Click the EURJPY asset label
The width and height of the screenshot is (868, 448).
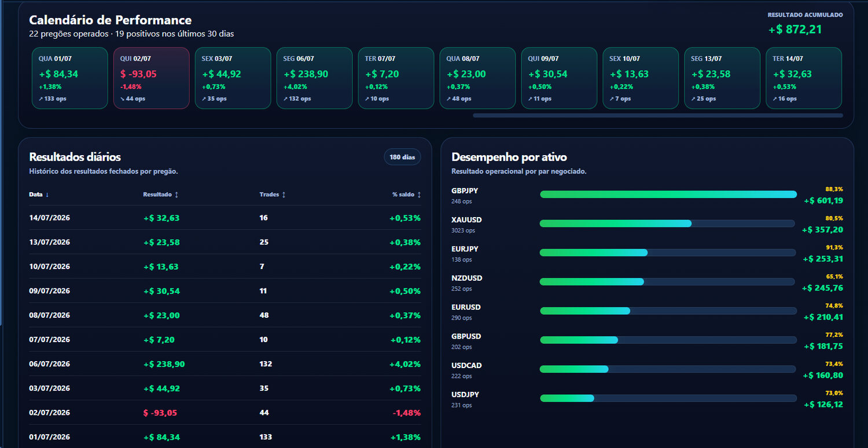click(x=465, y=249)
